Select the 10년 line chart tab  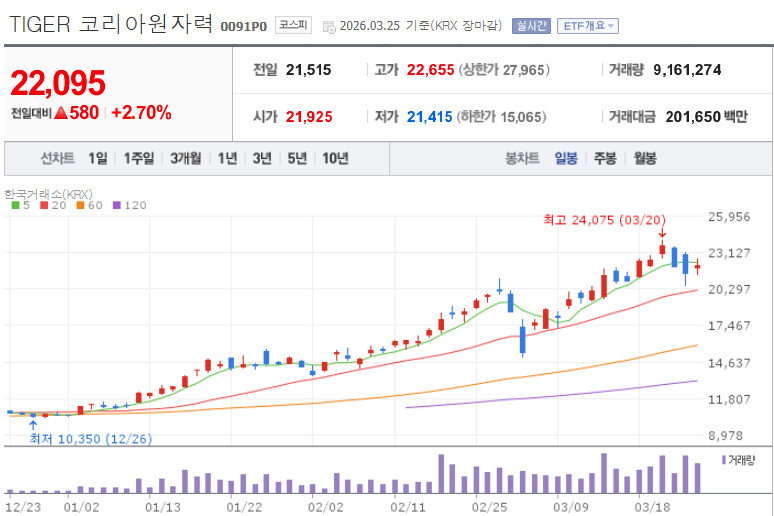coord(336,159)
